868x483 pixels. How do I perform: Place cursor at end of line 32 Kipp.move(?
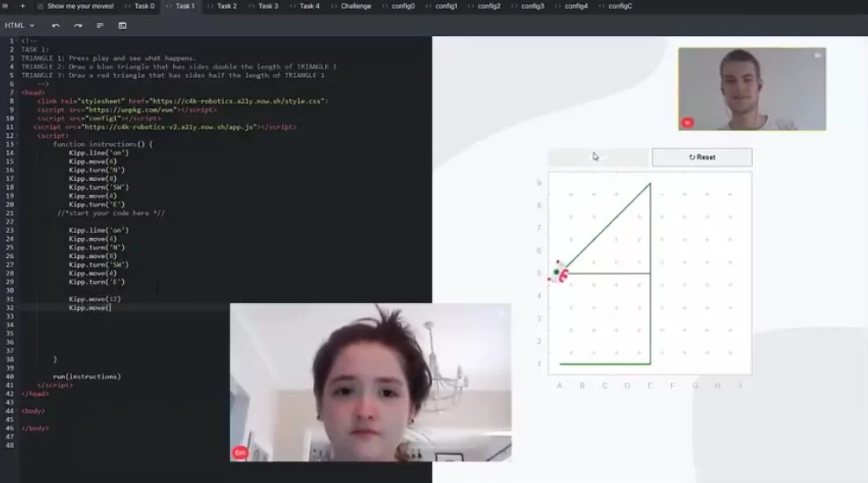pos(111,307)
